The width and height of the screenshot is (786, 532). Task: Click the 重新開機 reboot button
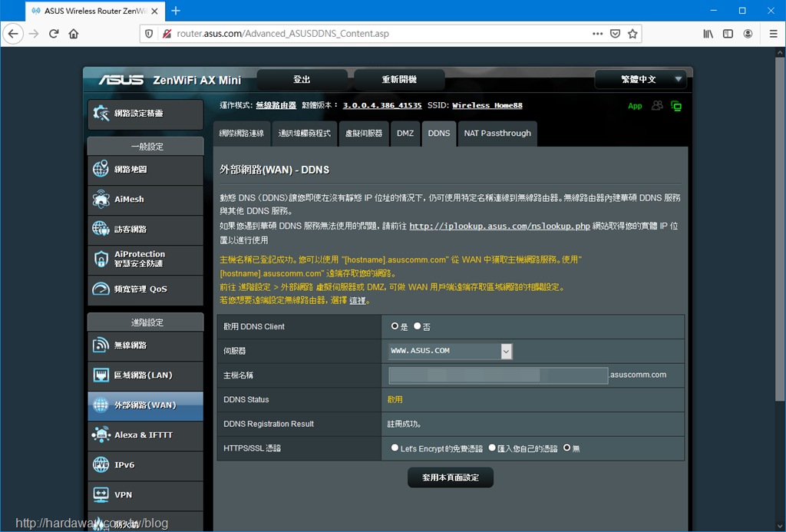[x=399, y=79]
